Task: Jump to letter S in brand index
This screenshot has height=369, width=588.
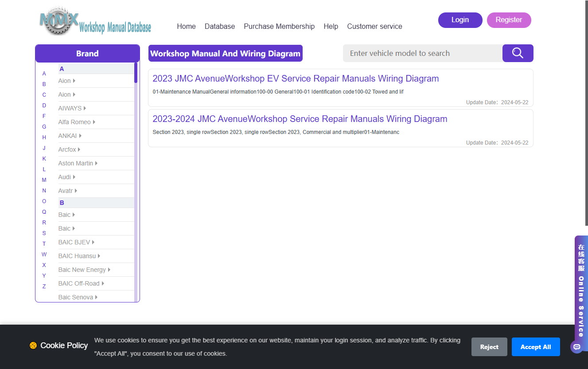Action: pyautogui.click(x=44, y=233)
